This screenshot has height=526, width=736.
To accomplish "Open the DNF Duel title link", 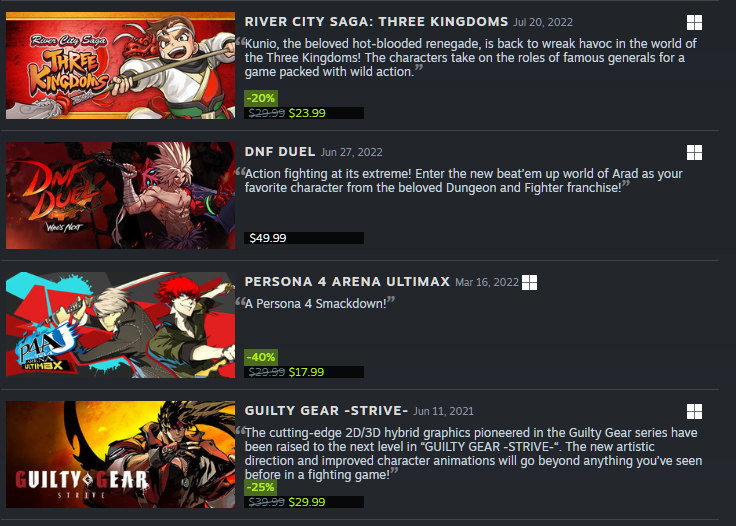I will pyautogui.click(x=280, y=152).
